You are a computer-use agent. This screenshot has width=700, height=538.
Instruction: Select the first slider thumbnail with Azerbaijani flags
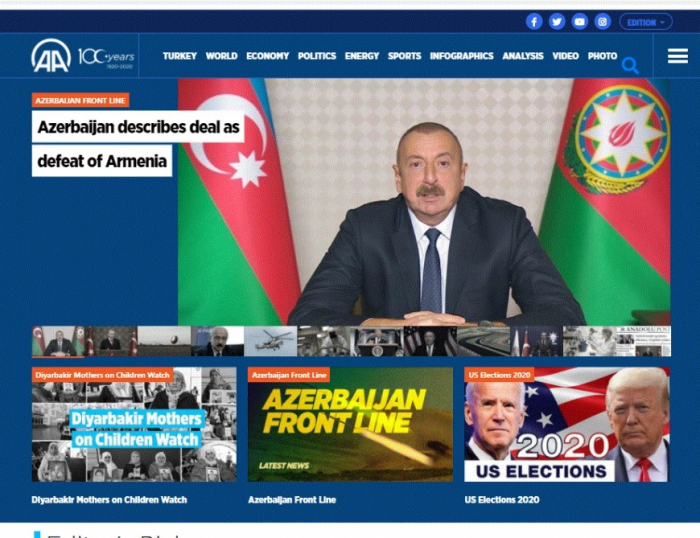click(58, 342)
